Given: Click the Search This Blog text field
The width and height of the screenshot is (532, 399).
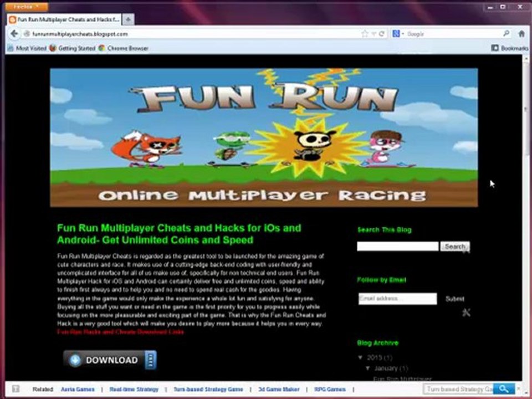Looking at the screenshot, I should click(x=397, y=246).
